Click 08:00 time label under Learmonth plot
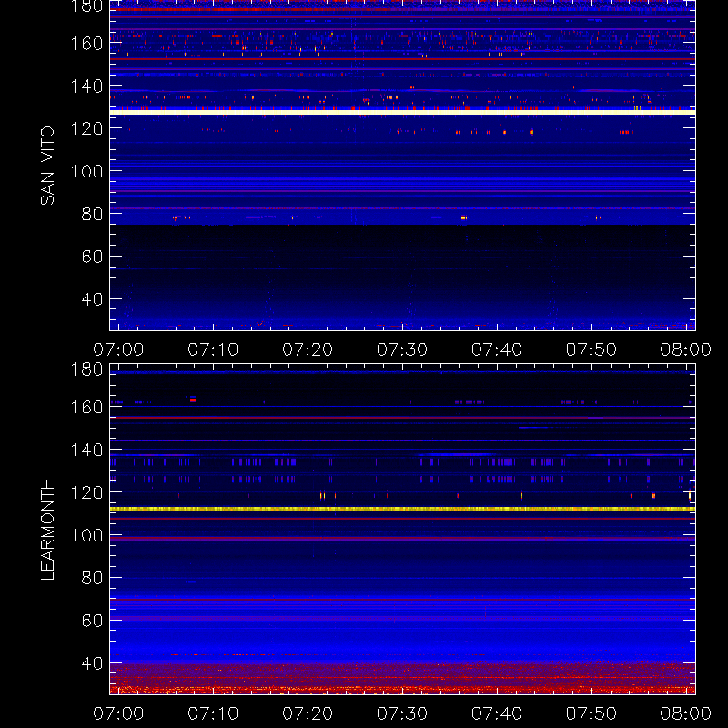Image resolution: width=728 pixels, height=728 pixels. 686,713
